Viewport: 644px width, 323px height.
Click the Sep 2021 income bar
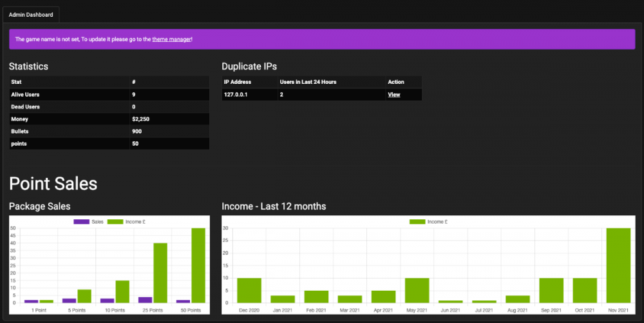(x=551, y=290)
